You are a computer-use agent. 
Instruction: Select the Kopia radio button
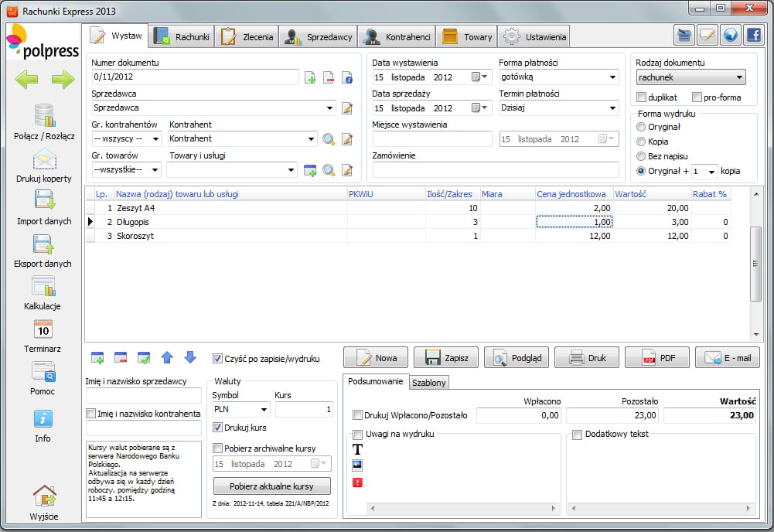(x=641, y=142)
